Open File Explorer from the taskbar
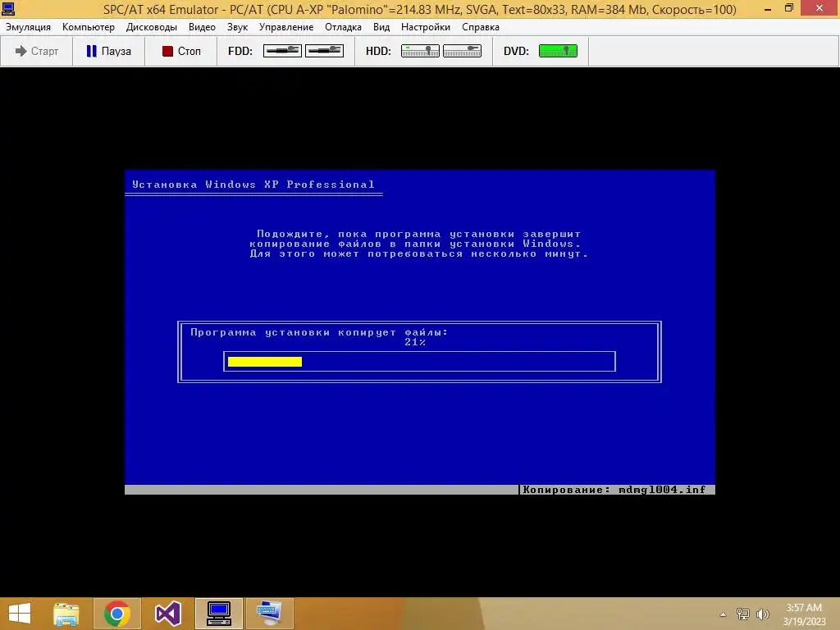The height and width of the screenshot is (630, 840). tap(66, 614)
